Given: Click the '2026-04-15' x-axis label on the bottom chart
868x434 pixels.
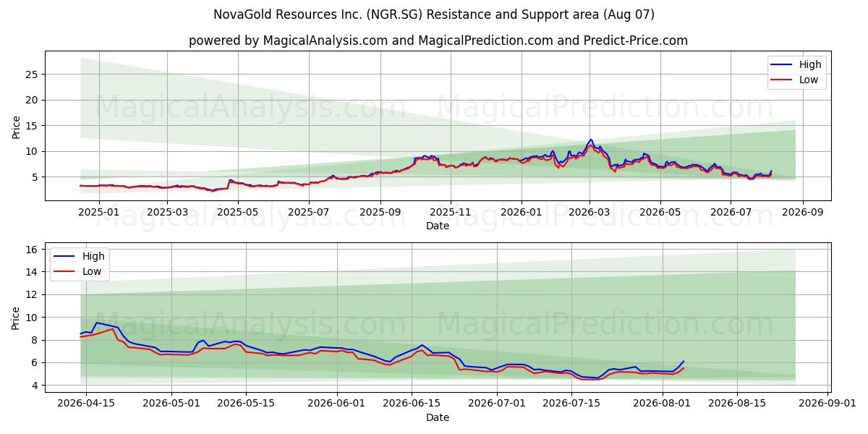Looking at the screenshot, I should click(x=86, y=404).
